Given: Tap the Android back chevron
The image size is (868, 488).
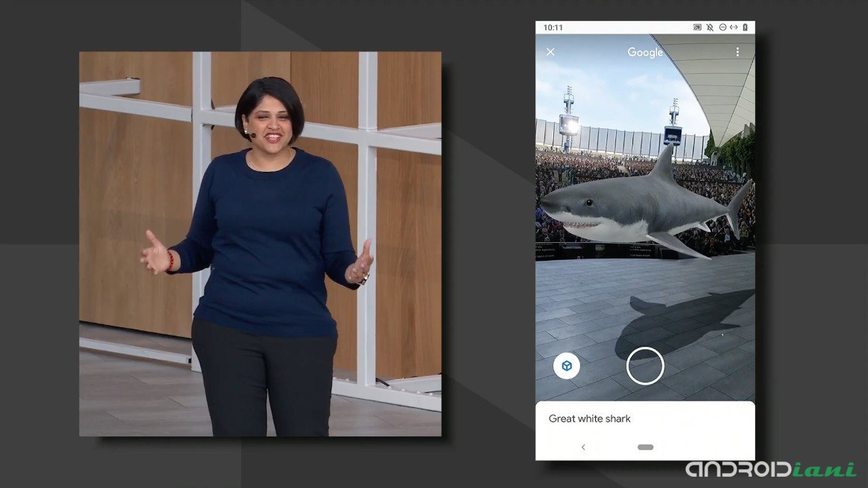Looking at the screenshot, I should click(x=583, y=447).
